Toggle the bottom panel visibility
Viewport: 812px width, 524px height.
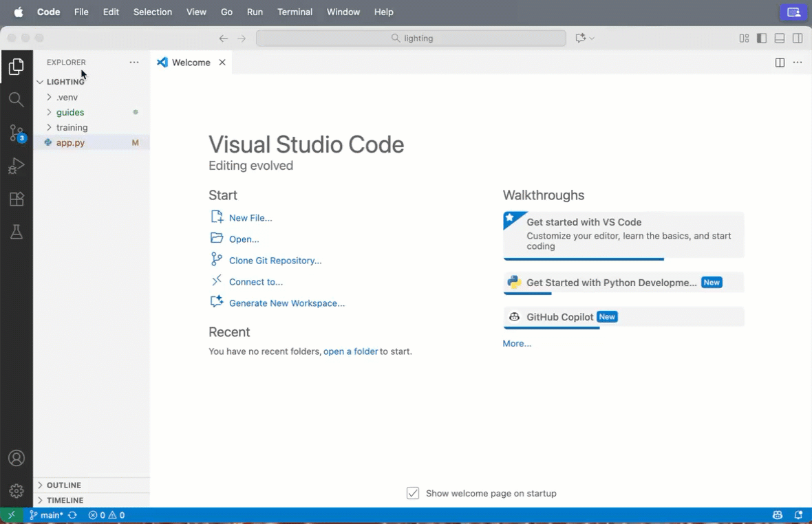coord(780,38)
